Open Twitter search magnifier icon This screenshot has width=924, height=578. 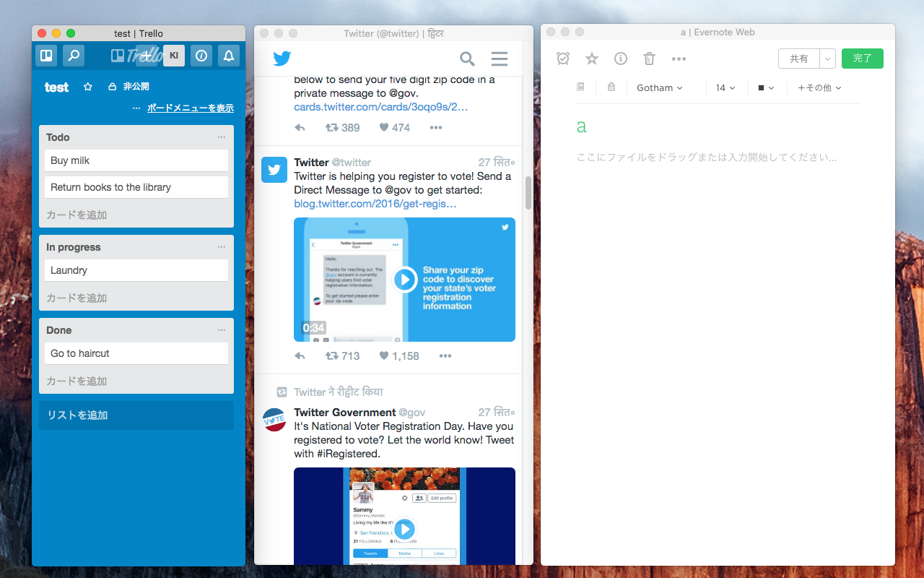[468, 59]
